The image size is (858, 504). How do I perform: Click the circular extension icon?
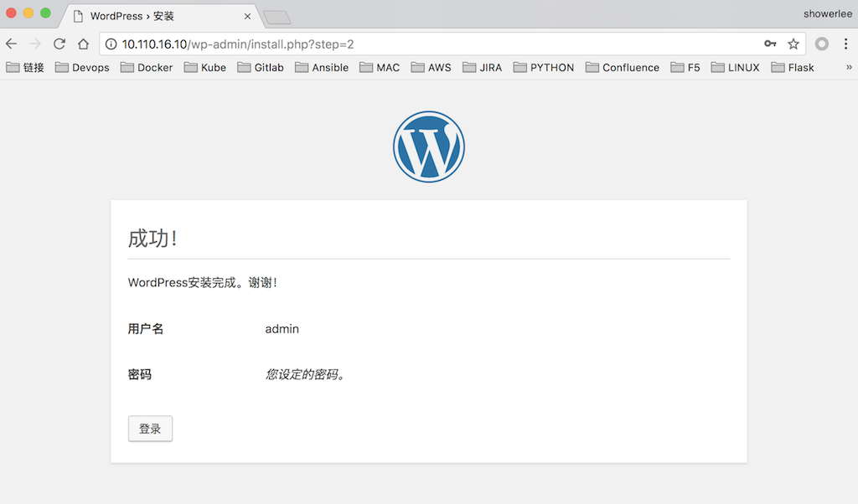tap(822, 44)
